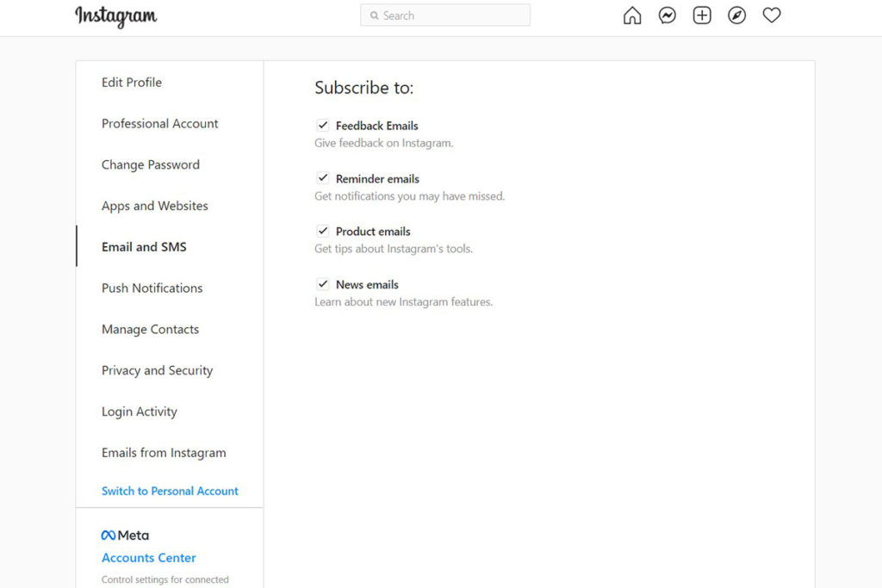View Login Activity page

(140, 412)
